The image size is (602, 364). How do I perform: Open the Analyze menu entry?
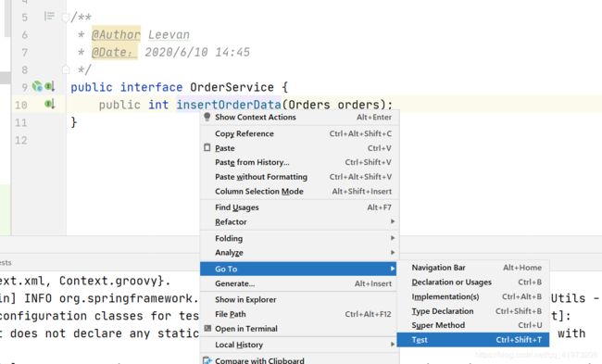pos(300,253)
